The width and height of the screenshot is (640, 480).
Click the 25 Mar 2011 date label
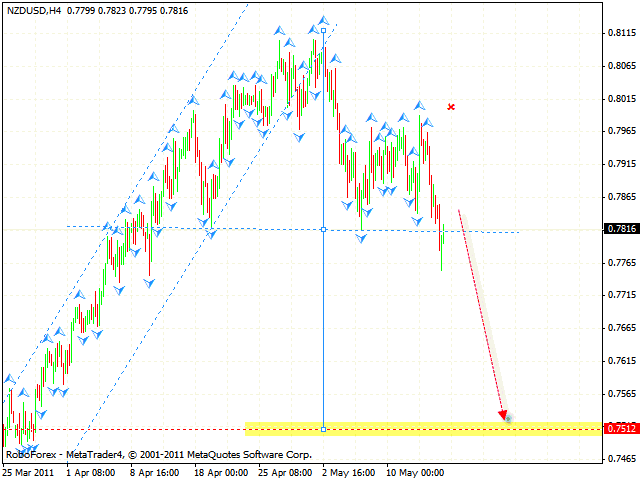click(30, 471)
